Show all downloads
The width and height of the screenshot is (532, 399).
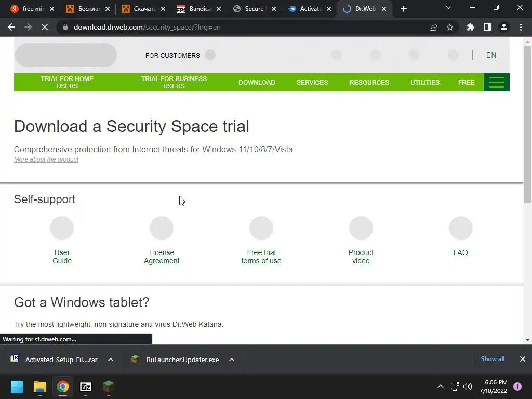pyautogui.click(x=493, y=359)
